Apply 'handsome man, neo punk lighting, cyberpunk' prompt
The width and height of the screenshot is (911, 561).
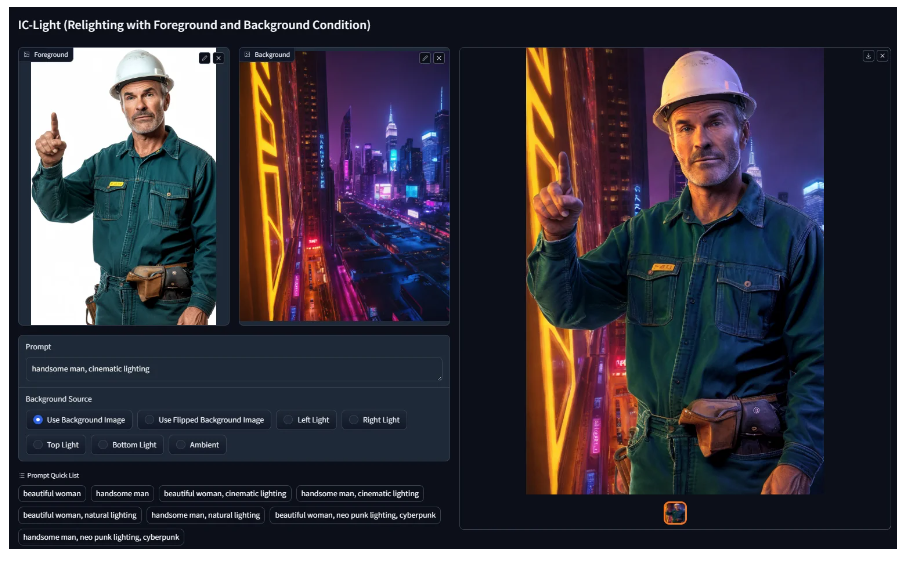tap(101, 537)
